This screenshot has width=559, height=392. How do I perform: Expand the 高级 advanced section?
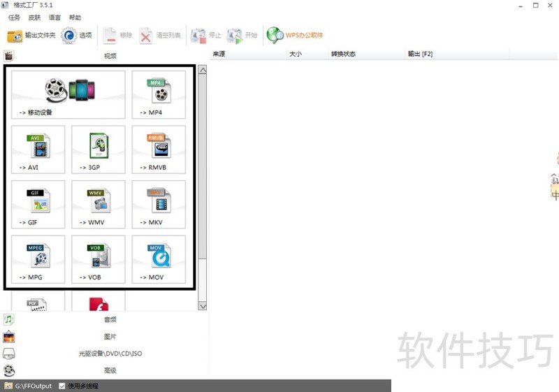[x=110, y=370]
